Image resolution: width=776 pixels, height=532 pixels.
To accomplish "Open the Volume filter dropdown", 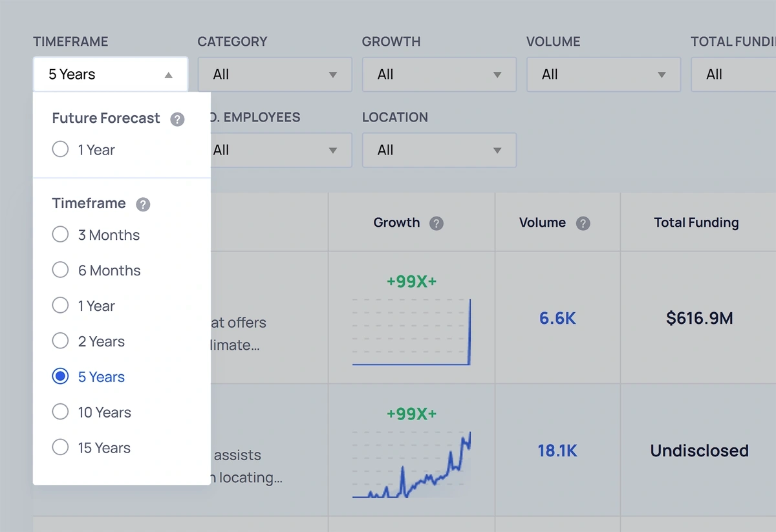I will click(x=603, y=74).
